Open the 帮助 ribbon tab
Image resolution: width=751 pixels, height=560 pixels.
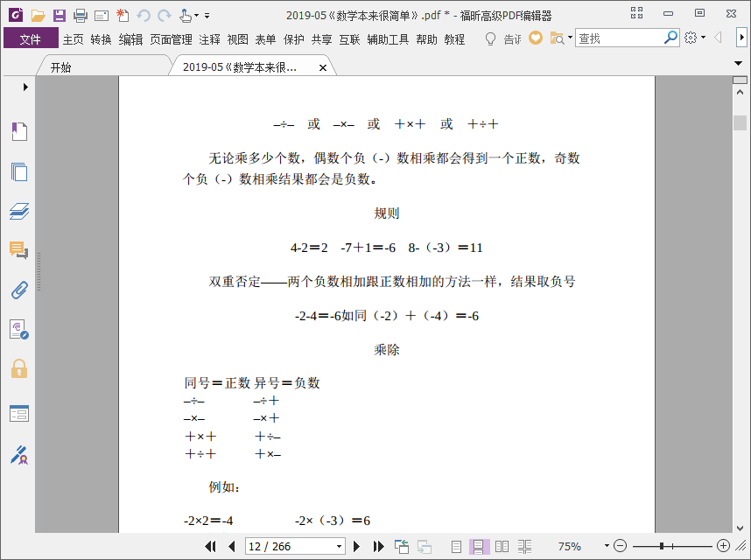pos(427,39)
